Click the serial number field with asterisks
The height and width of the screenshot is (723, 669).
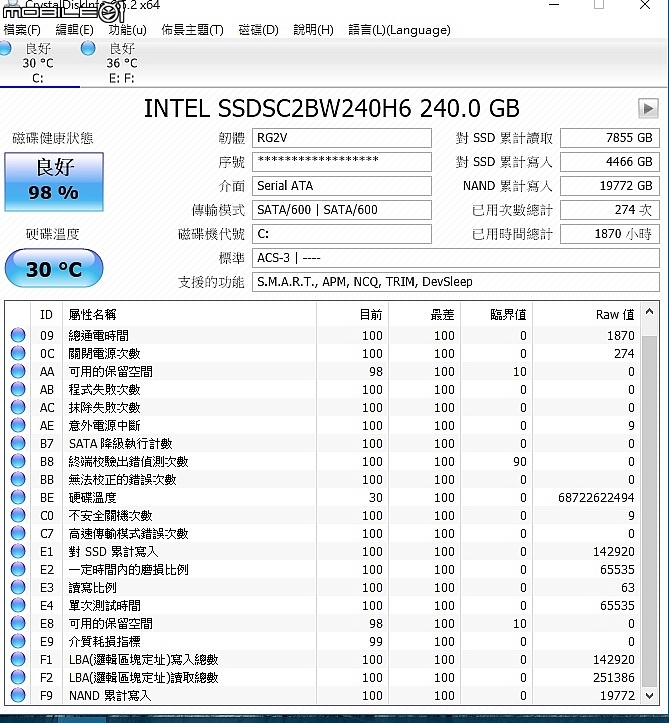(342, 162)
